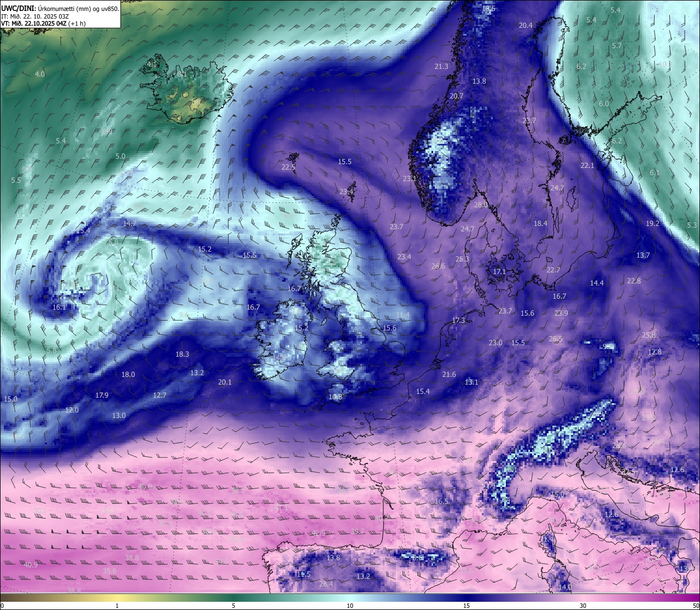The height and width of the screenshot is (610, 700).
Task: Click the 18.0 value in the Atlantic
Action: [128, 374]
